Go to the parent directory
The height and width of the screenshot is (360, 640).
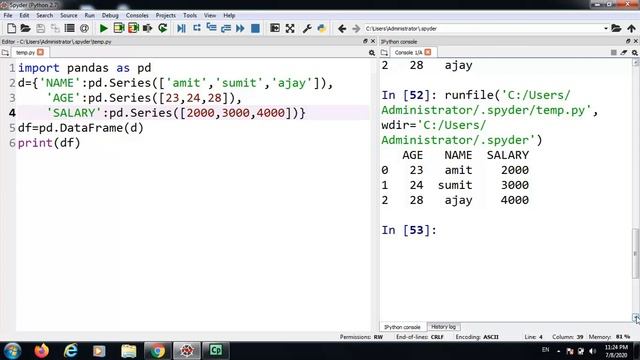631,28
